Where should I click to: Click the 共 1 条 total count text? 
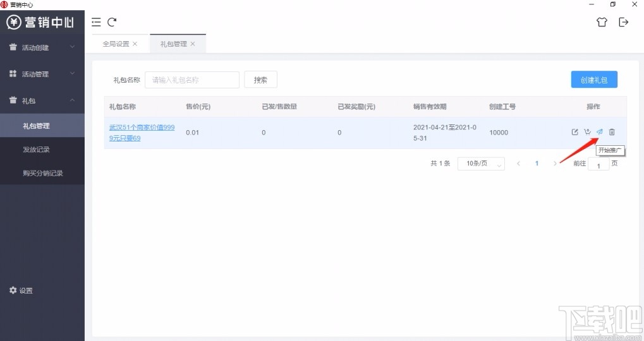440,164
